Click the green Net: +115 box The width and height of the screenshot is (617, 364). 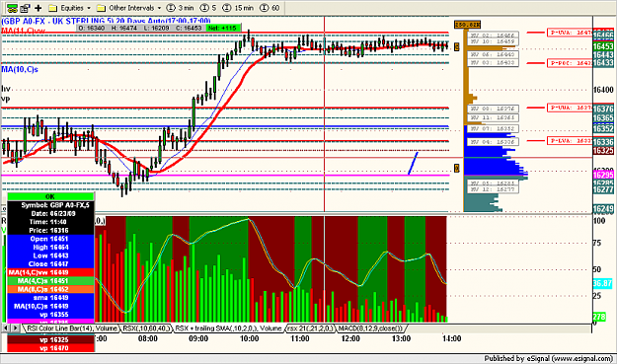(x=222, y=28)
